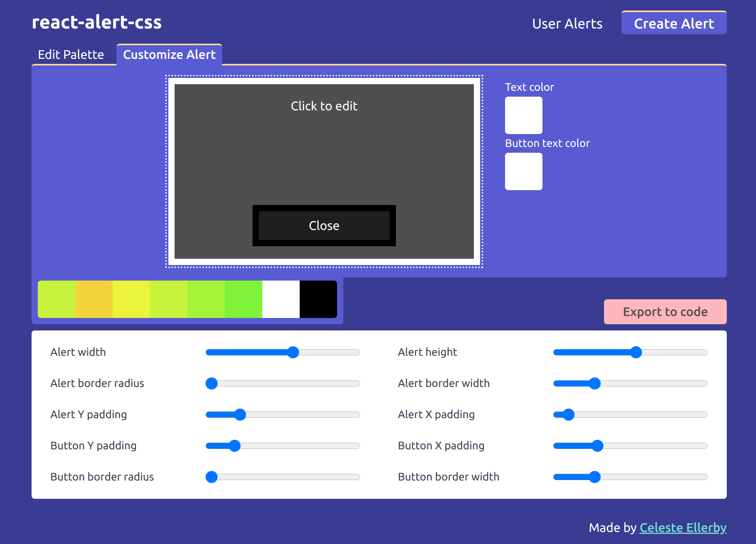Screen dimensions: 756x544
Task: Select the Customize Alert tab
Action: pyautogui.click(x=169, y=55)
